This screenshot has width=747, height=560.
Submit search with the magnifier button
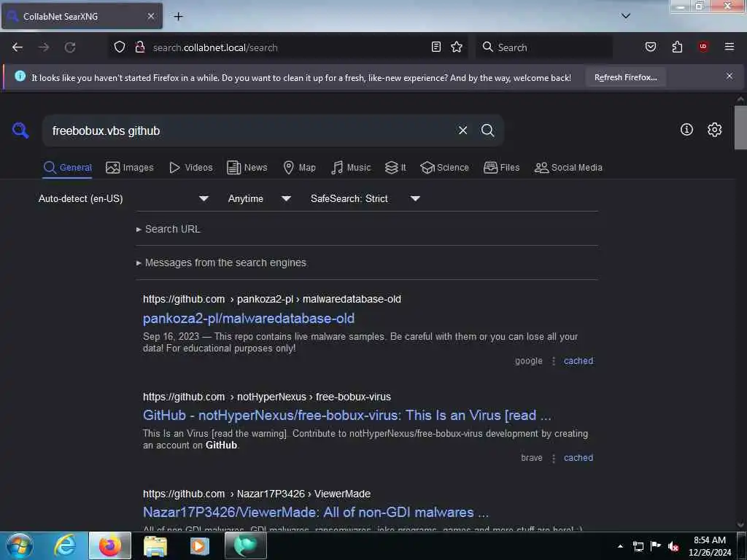click(487, 130)
